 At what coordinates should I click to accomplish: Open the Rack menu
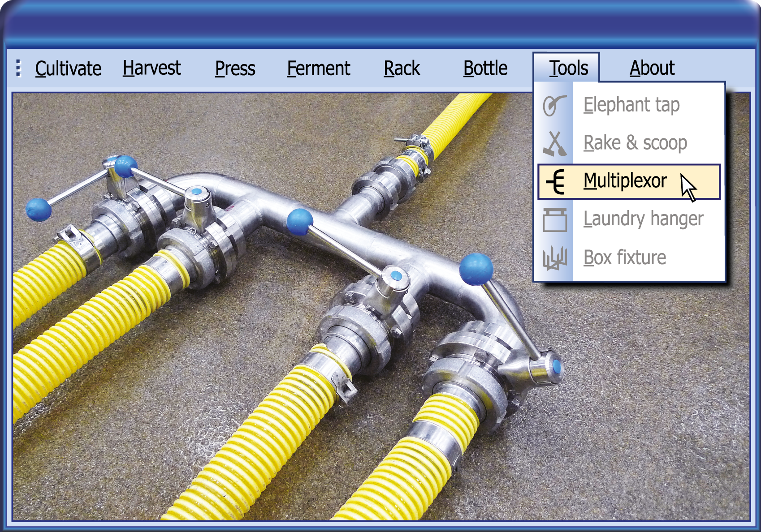pyautogui.click(x=402, y=69)
